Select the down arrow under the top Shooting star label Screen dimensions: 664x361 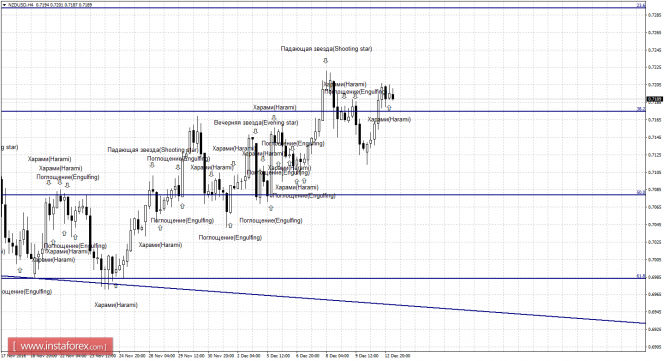pyautogui.click(x=325, y=61)
